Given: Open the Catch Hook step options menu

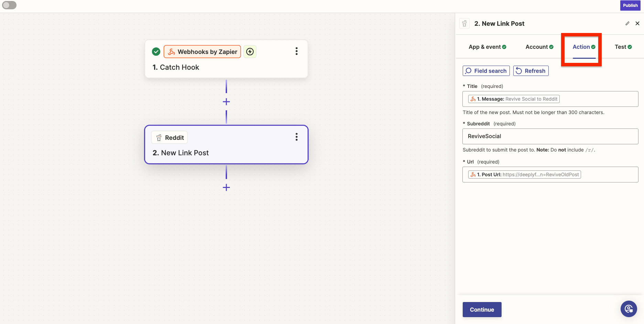Looking at the screenshot, I should [296, 52].
